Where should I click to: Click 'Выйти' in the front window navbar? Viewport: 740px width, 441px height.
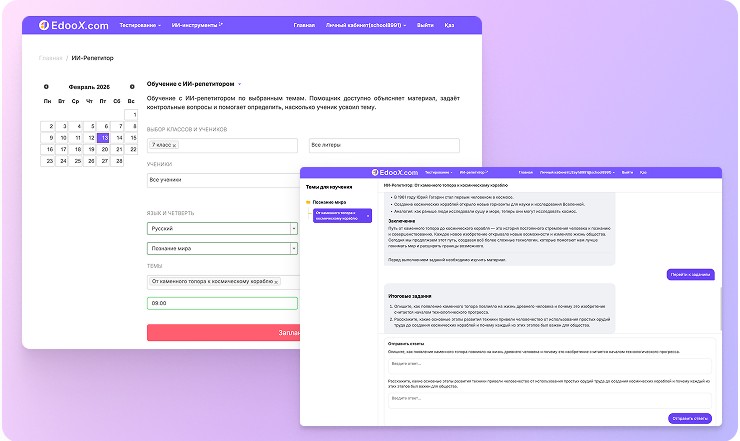tap(627, 172)
